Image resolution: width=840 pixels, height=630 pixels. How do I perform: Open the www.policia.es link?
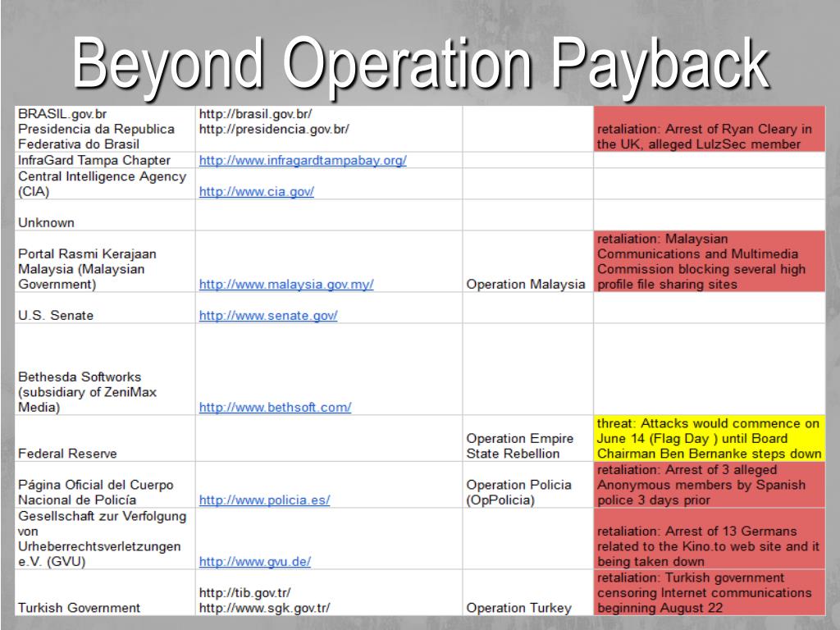coord(264,500)
